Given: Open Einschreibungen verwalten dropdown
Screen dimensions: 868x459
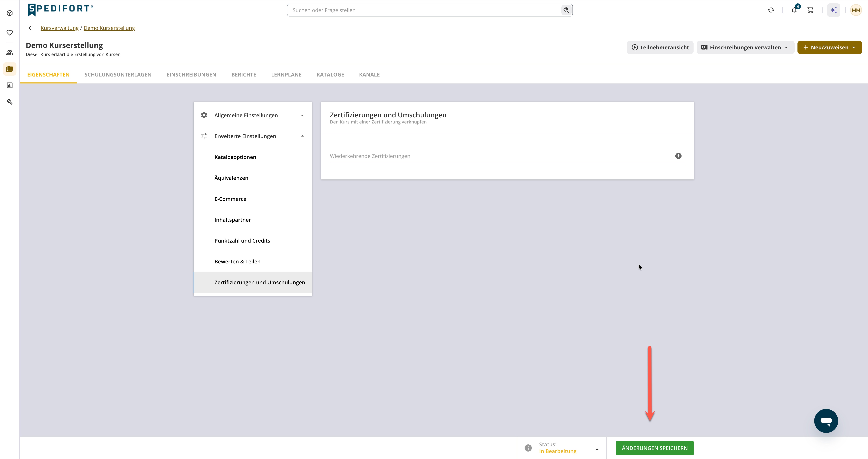Looking at the screenshot, I should tap(745, 47).
